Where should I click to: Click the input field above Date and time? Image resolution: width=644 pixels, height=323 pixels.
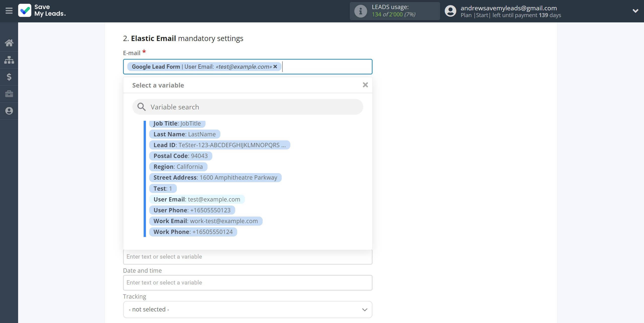[248, 257]
